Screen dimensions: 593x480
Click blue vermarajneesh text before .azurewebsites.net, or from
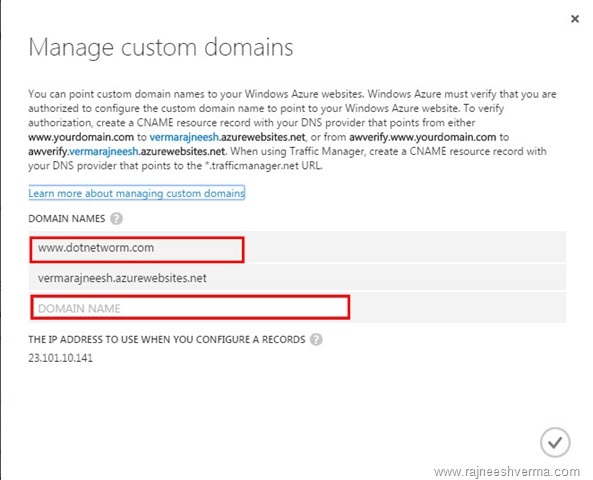[x=184, y=137]
